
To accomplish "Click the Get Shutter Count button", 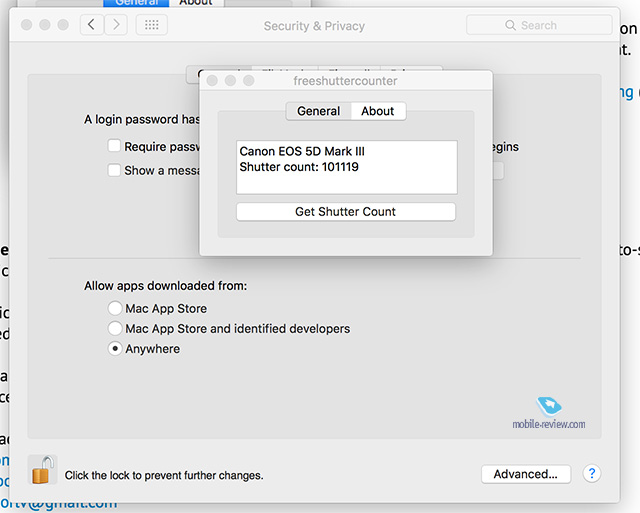I will [346, 212].
